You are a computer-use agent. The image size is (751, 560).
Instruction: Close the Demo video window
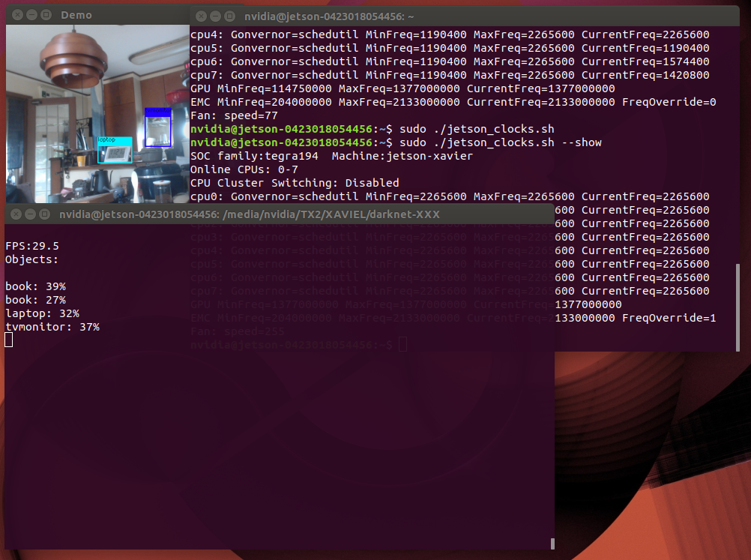tap(17, 15)
